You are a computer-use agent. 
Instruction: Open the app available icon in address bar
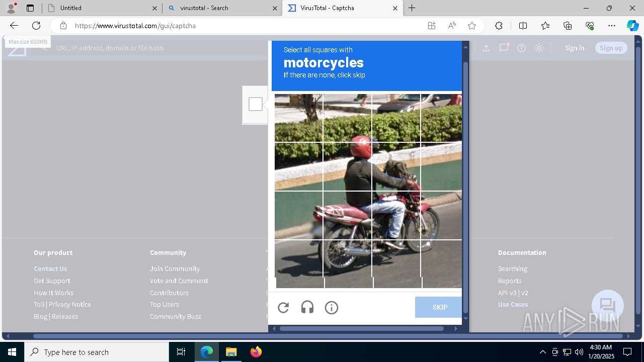pyautogui.click(x=432, y=26)
